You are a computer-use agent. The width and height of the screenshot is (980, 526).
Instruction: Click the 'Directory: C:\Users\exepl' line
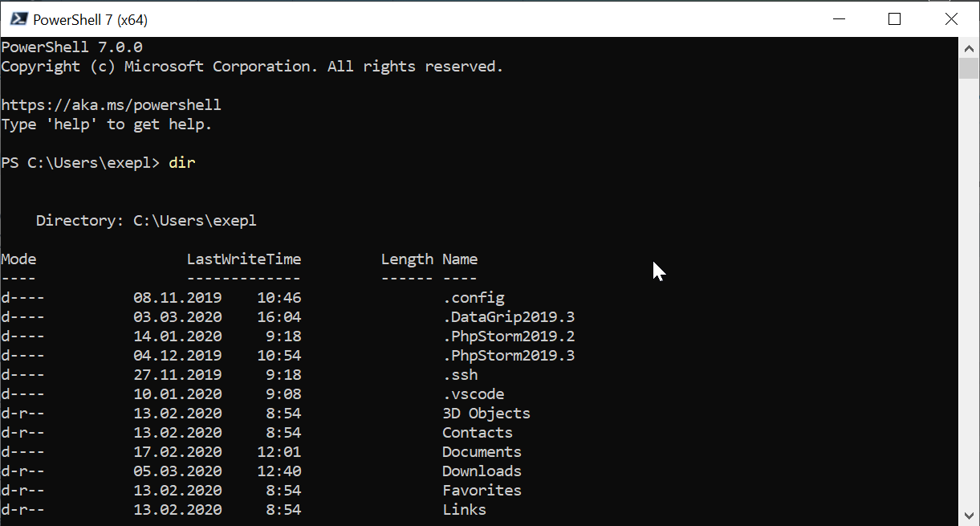(x=146, y=221)
